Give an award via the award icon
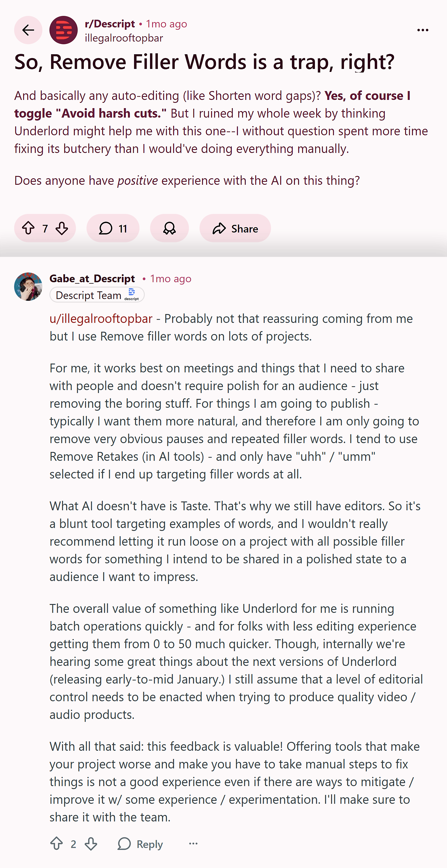The height and width of the screenshot is (868, 447). pyautogui.click(x=169, y=228)
